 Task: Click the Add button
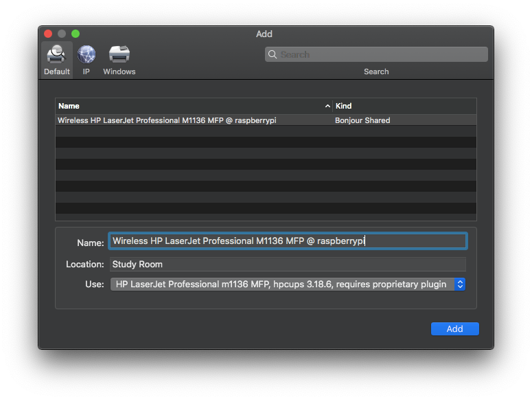[454, 329]
